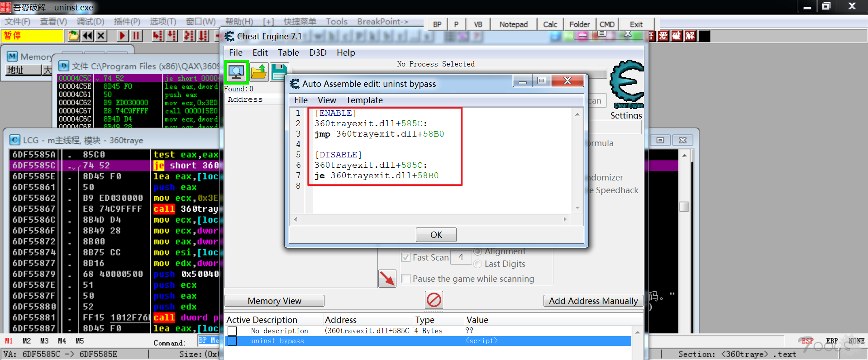Viewport: 868px width, 360px height.
Task: Select the Last Digits radio button
Action: pyautogui.click(x=477, y=264)
